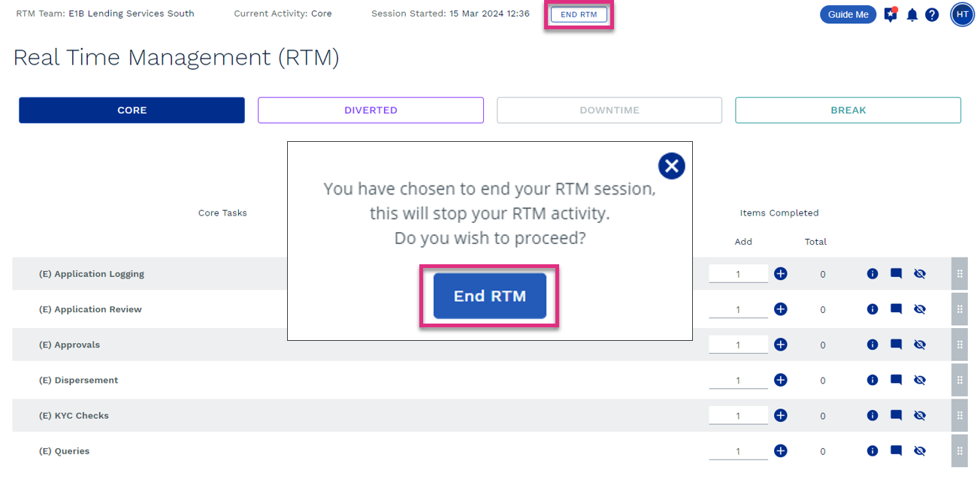Click the Approvals add quantity field
This screenshot has width=980, height=482.
click(738, 345)
